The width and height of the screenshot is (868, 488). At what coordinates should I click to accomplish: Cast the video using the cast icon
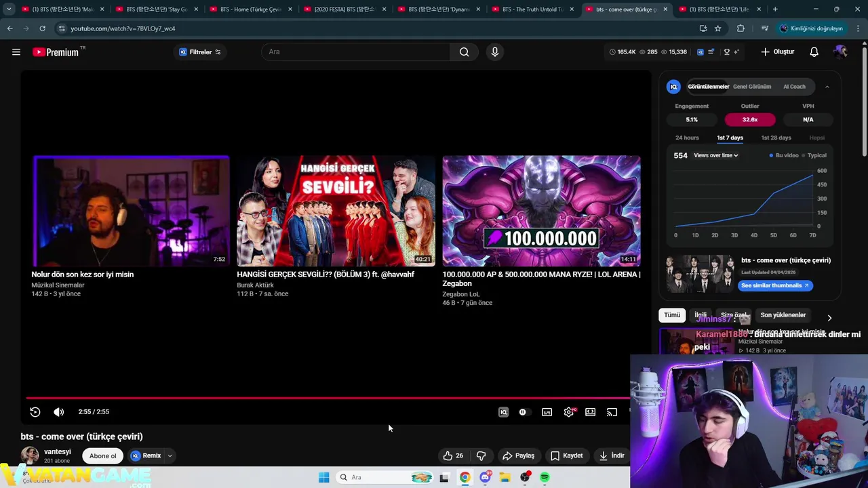click(612, 412)
